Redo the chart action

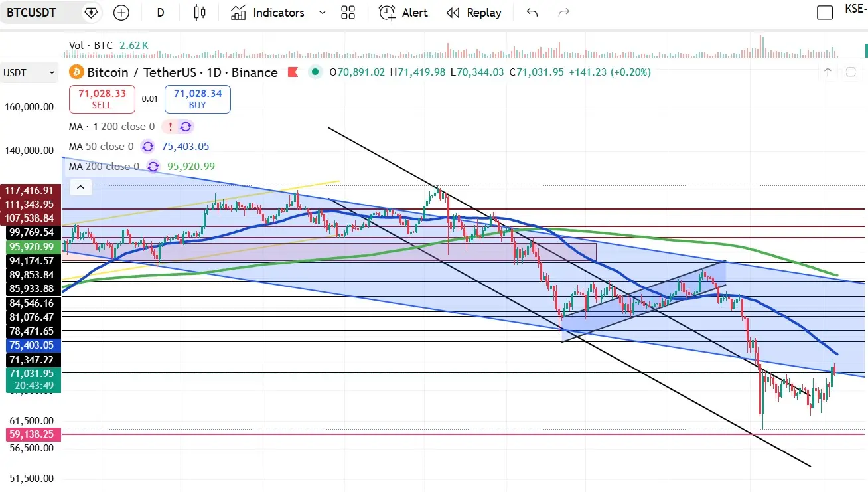point(564,13)
